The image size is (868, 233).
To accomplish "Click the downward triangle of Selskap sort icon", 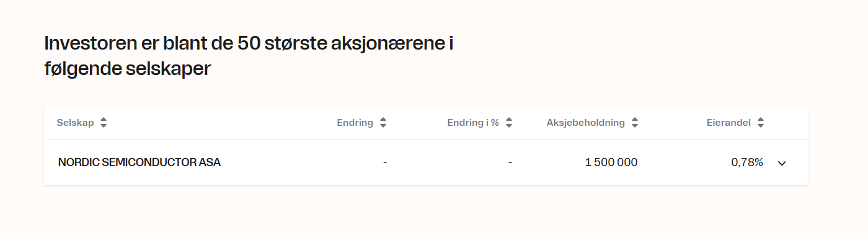I will 104,126.
